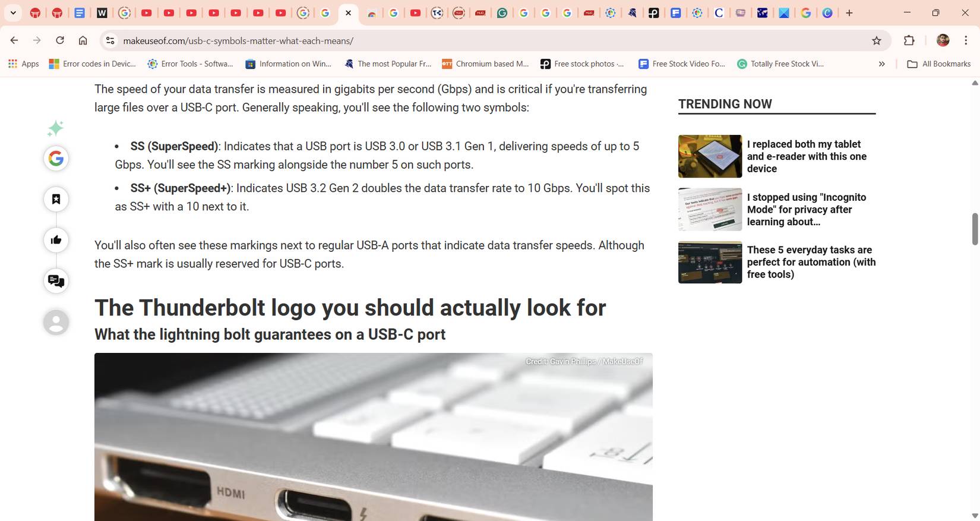The width and height of the screenshot is (980, 521).
Task: Click the 'Credit: Gavin Phillips / MakeUseOf' caption
Action: pyautogui.click(x=584, y=361)
